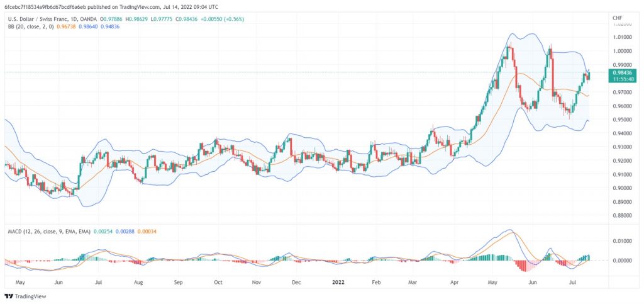The image size is (644, 304).
Task: Select the May label at left of time axis
Action: [21, 283]
